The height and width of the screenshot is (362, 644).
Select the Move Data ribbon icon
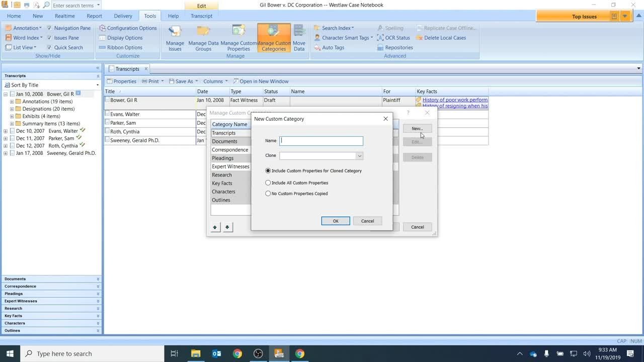click(299, 38)
